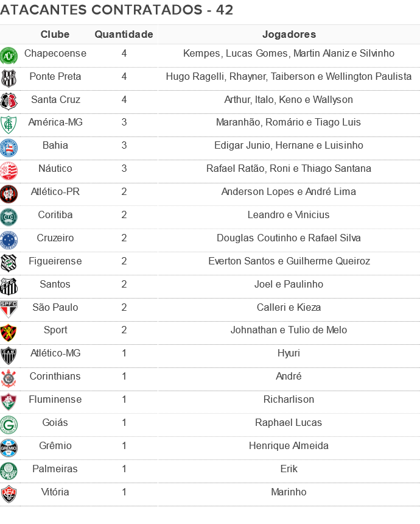This screenshot has height=524, width=420.
Task: Click the Corinthians crest icon
Action: click(x=9, y=378)
